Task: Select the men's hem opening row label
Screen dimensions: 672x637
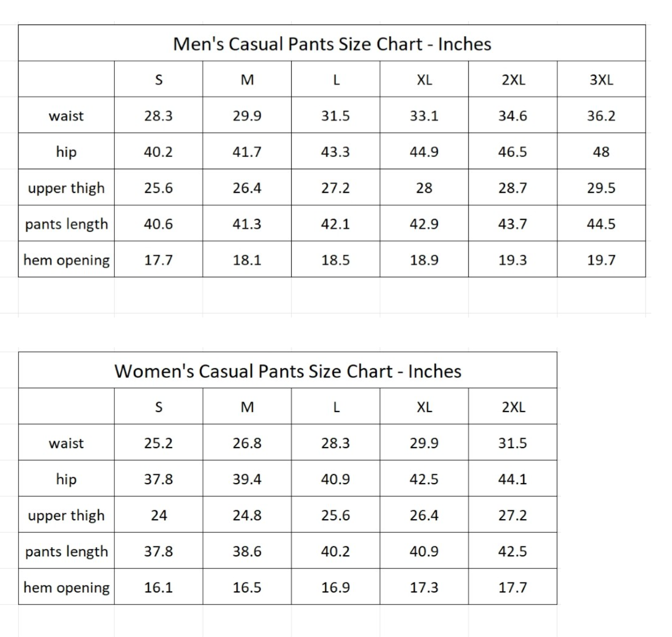Action: (66, 260)
